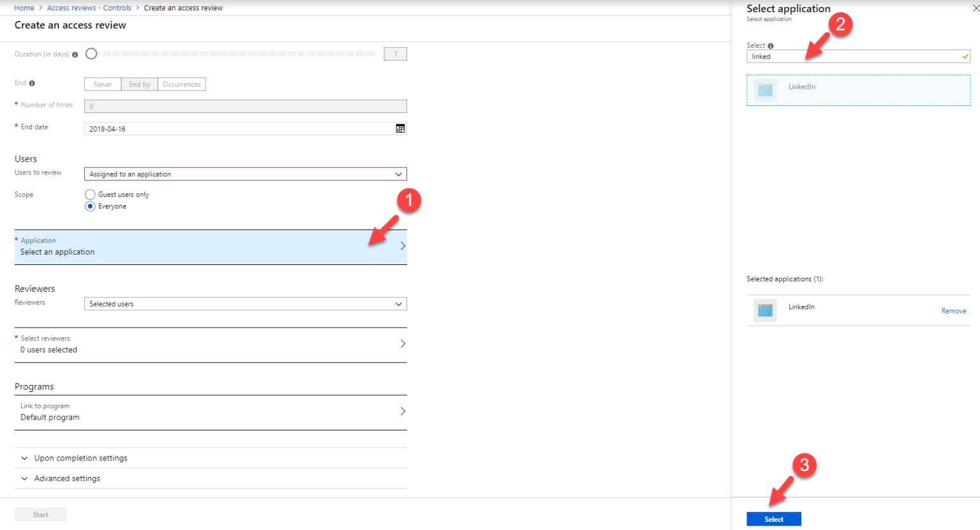Open the End date calendar picker
The height and width of the screenshot is (530, 980).
click(x=401, y=128)
